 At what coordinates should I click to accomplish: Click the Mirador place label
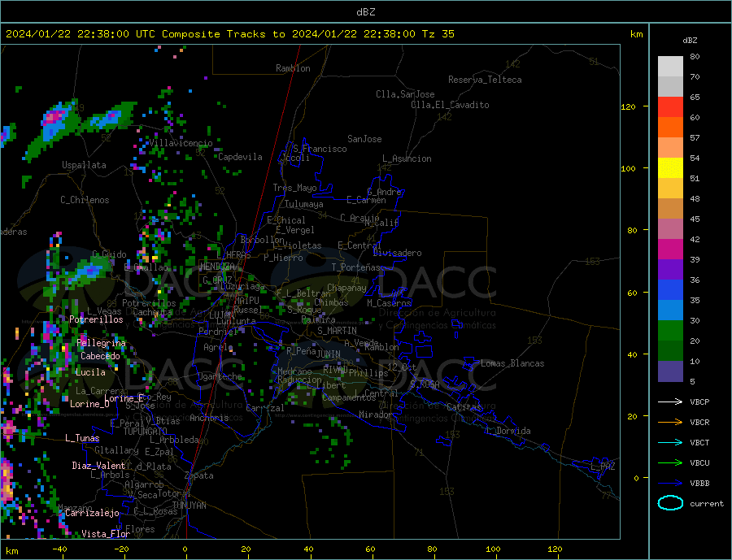pos(376,415)
